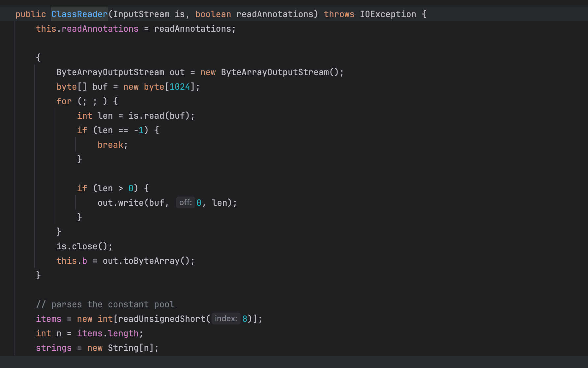Screen dimensions: 588x368
Task: Click the 'for' loop keyword
Action: pyautogui.click(x=64, y=101)
